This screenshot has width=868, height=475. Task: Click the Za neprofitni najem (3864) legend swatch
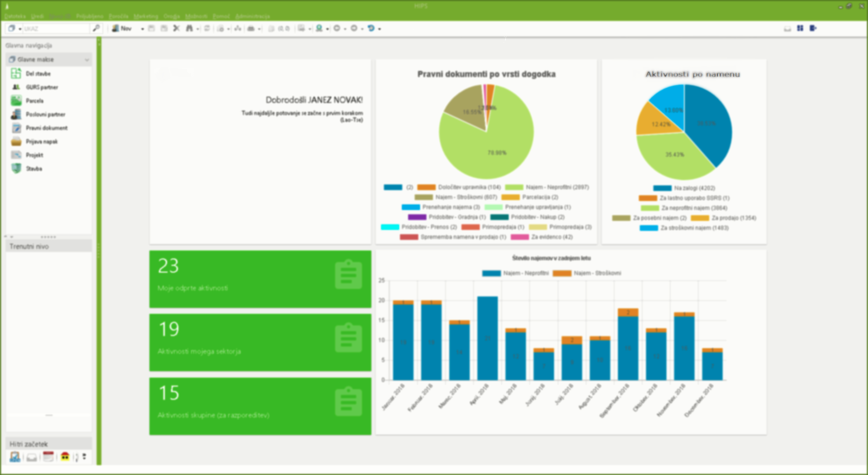click(650, 208)
